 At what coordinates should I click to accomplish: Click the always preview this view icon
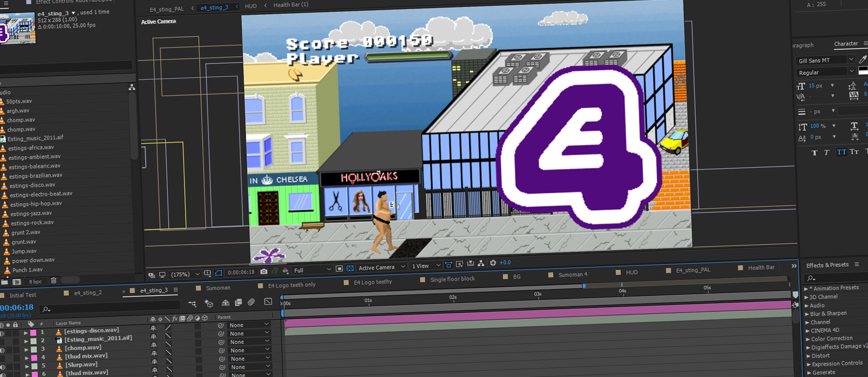click(151, 275)
